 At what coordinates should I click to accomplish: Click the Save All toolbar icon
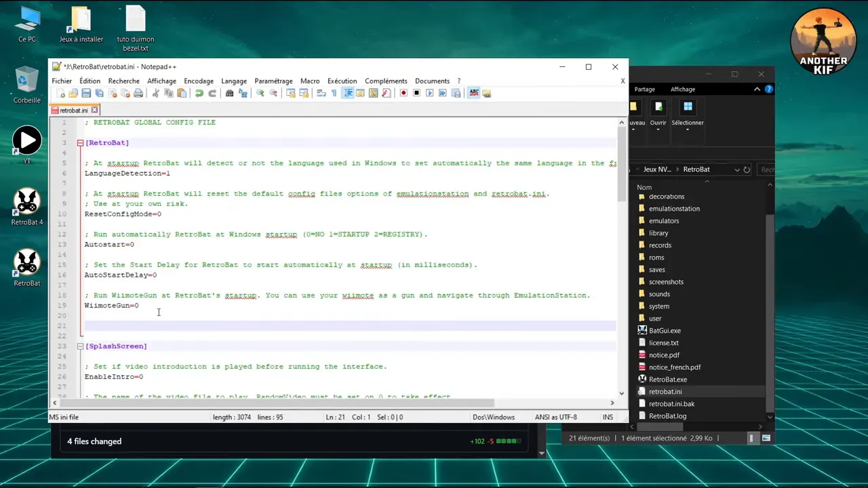[x=99, y=94]
